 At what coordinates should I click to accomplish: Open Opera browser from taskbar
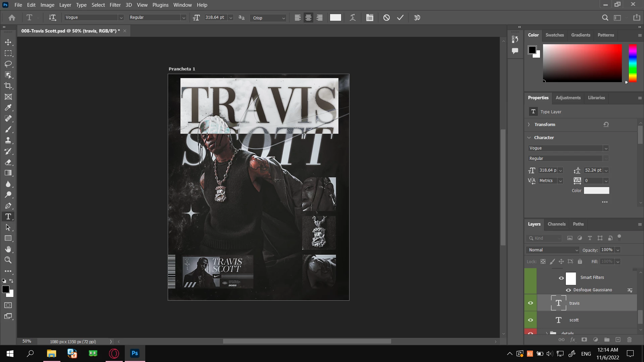click(114, 353)
